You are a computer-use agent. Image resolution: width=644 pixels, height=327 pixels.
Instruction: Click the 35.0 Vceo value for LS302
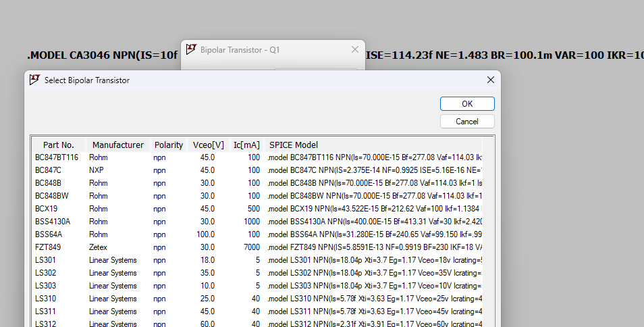(207, 273)
